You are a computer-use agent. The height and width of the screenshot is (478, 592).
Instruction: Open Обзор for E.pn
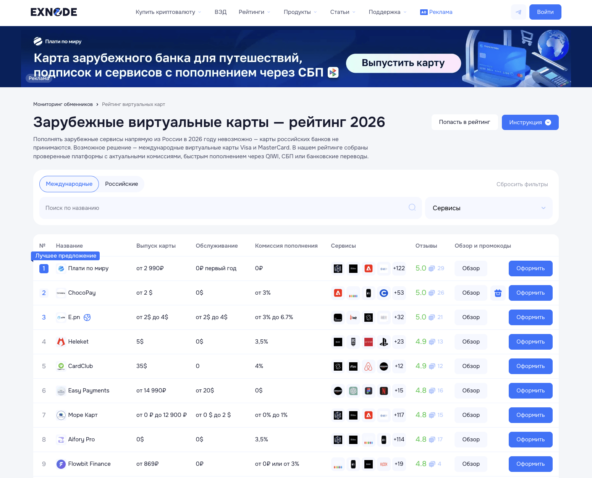pyautogui.click(x=471, y=317)
